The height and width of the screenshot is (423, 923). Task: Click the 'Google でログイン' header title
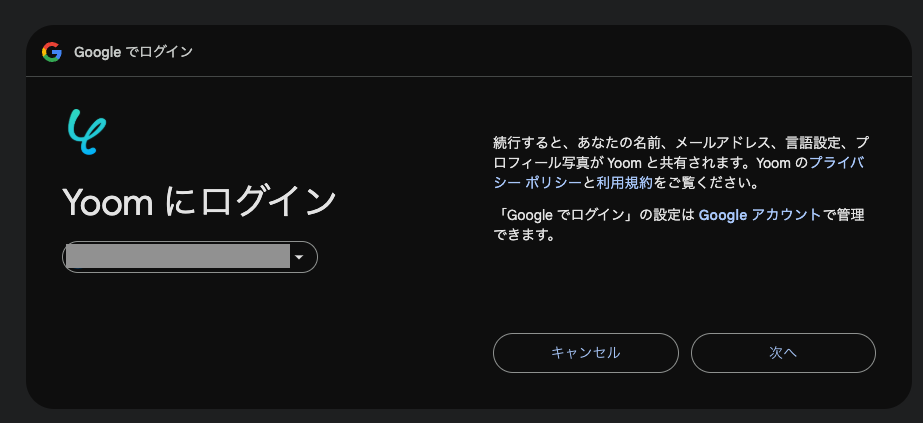[x=134, y=52]
